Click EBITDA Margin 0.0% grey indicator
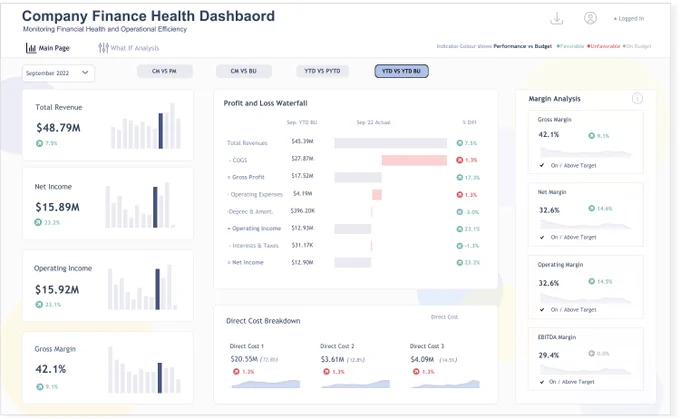 [x=592, y=353]
